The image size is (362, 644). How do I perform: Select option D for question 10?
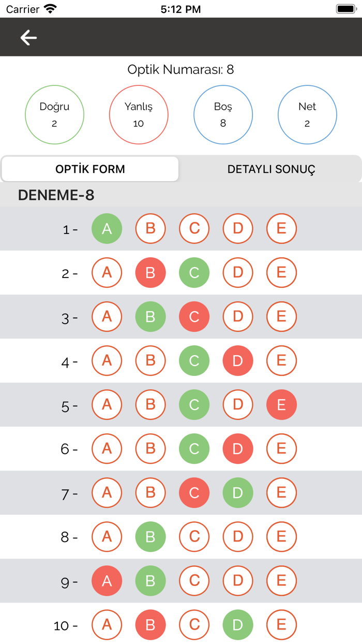click(x=237, y=625)
